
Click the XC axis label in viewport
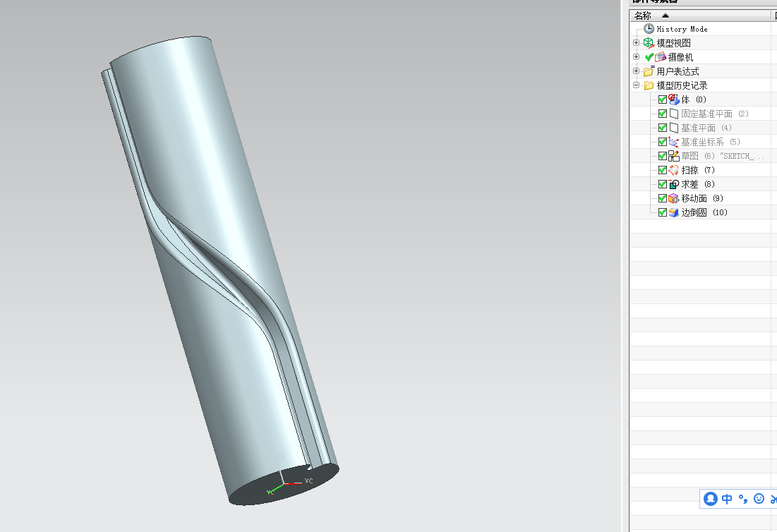[x=308, y=480]
